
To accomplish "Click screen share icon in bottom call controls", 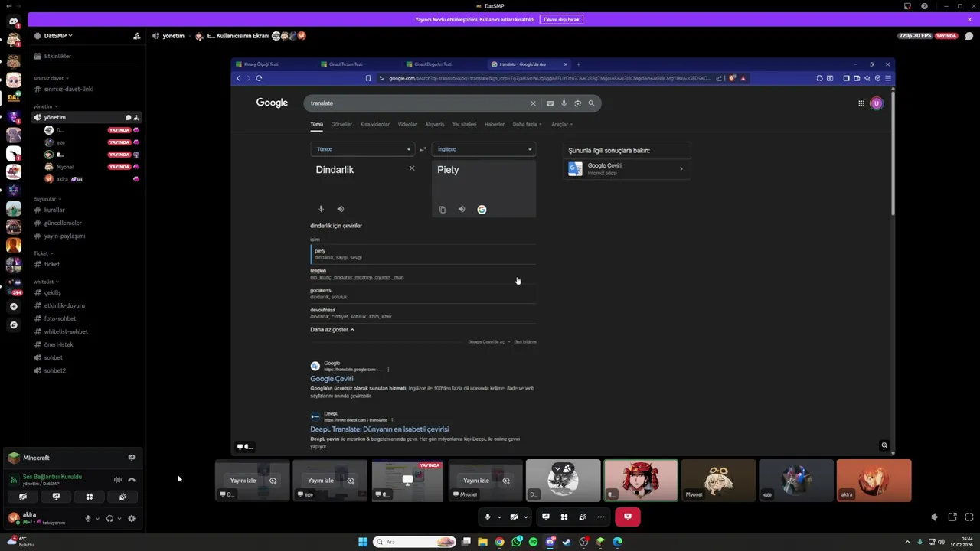I will (x=546, y=517).
